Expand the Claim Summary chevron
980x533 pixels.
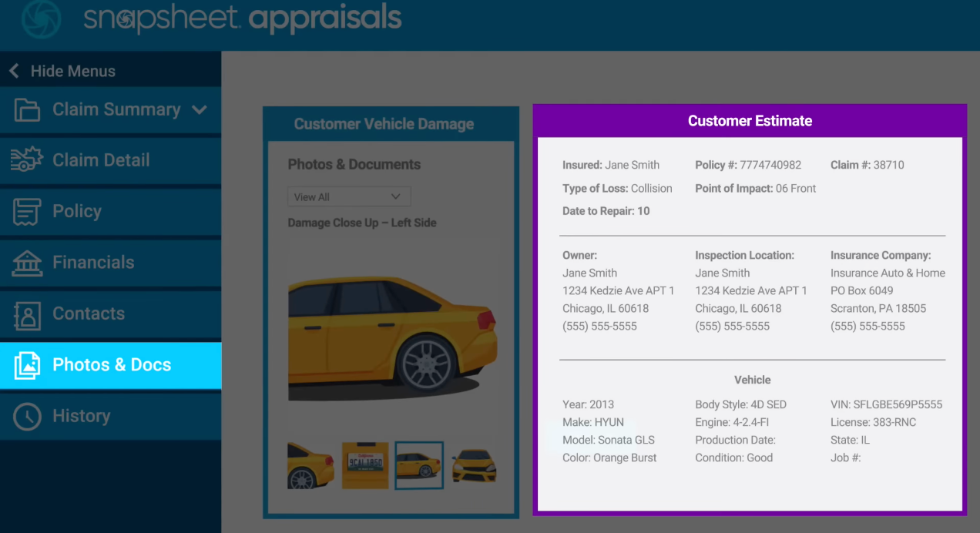[200, 110]
